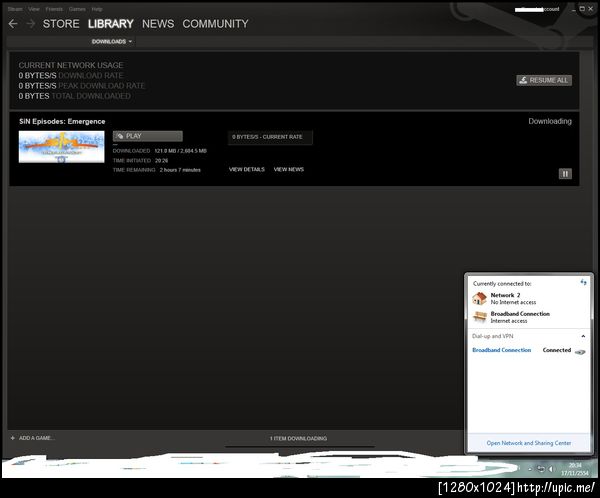Go forward with the right arrow
The height and width of the screenshot is (498, 600).
click(31, 24)
